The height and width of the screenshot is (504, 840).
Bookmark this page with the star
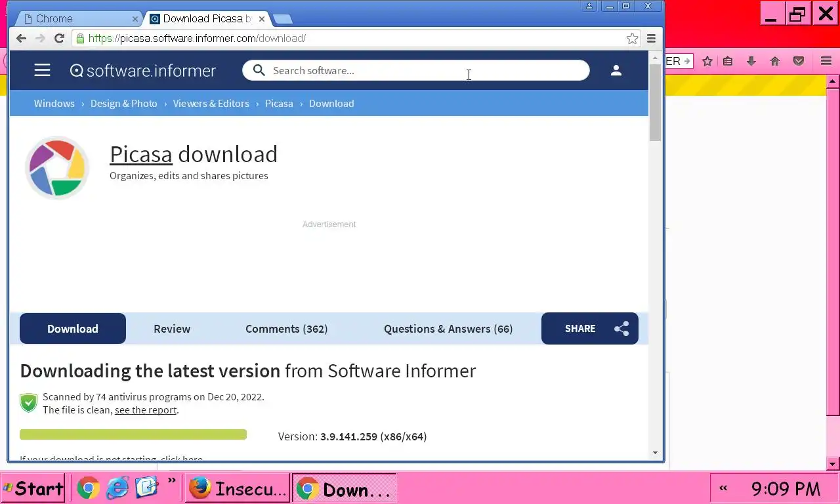point(632,39)
